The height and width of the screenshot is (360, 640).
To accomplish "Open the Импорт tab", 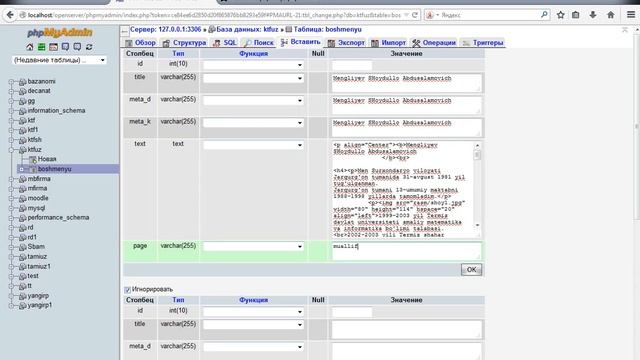I will [389, 42].
